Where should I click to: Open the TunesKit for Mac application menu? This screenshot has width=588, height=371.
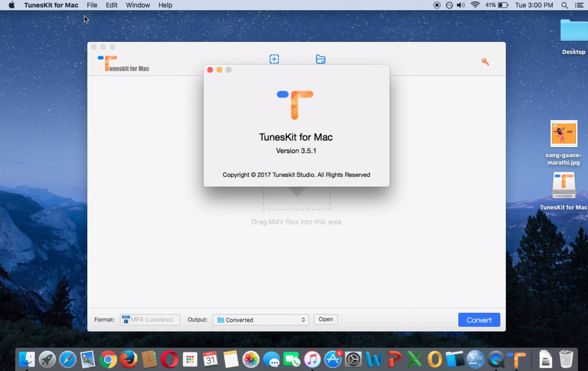pyautogui.click(x=51, y=5)
